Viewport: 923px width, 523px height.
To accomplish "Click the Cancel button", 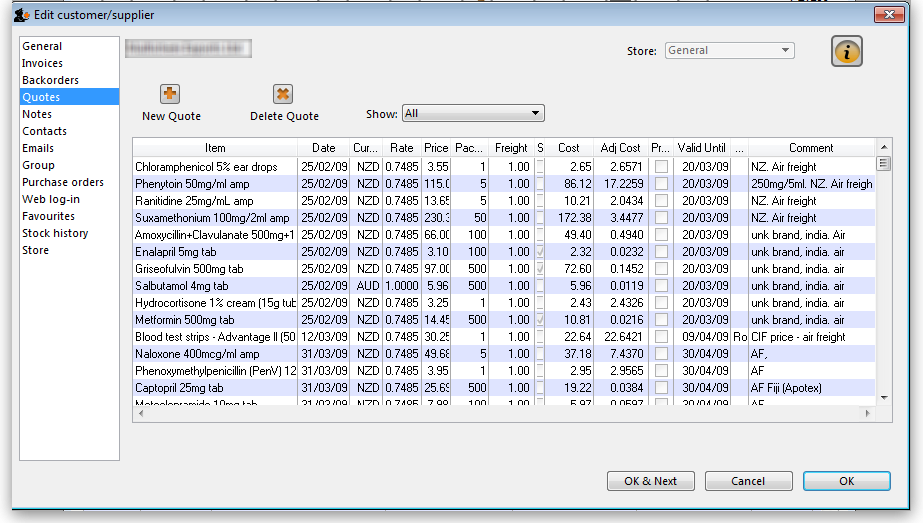I will [748, 481].
